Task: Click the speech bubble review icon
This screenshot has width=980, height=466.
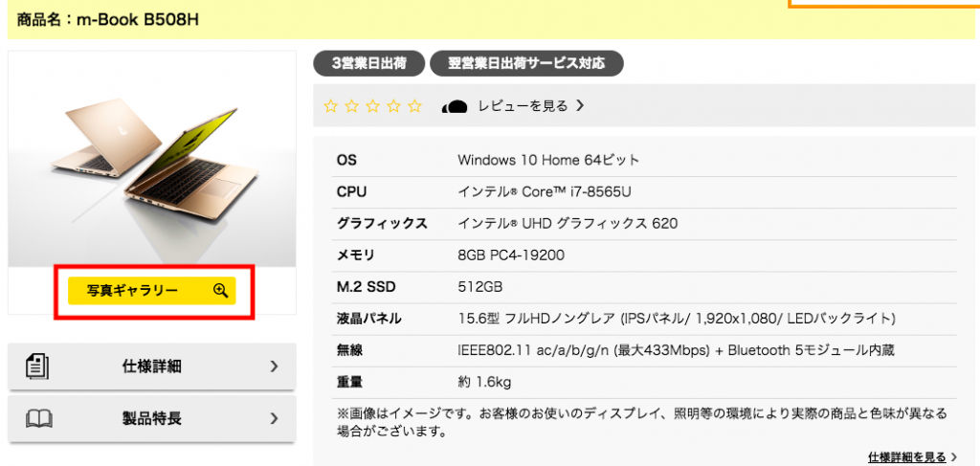Action: pyautogui.click(x=455, y=106)
